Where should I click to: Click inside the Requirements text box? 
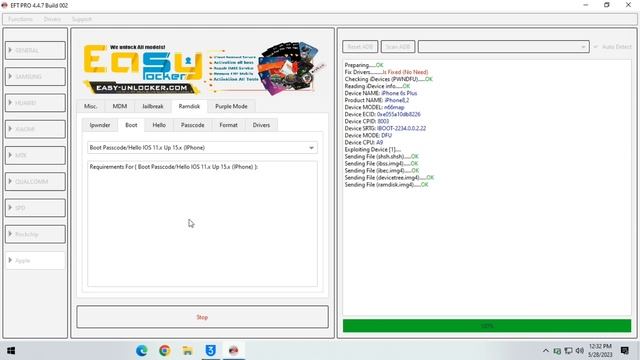tap(202, 224)
